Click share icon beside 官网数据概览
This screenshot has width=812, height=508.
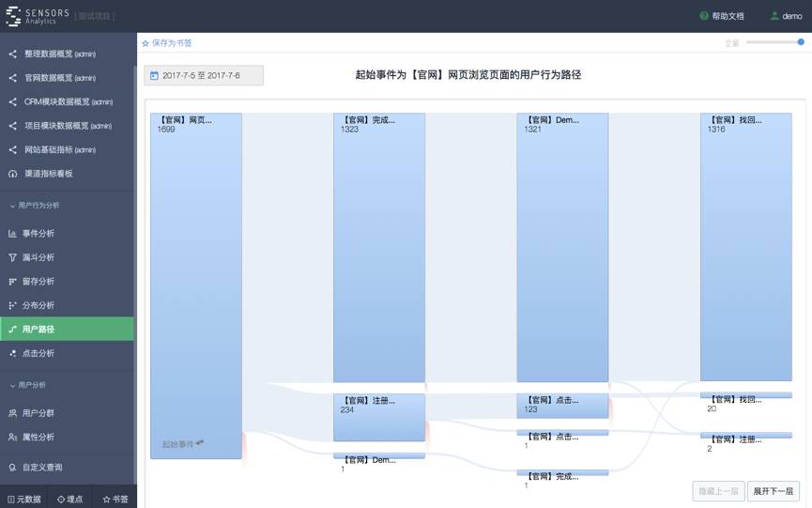pyautogui.click(x=12, y=78)
